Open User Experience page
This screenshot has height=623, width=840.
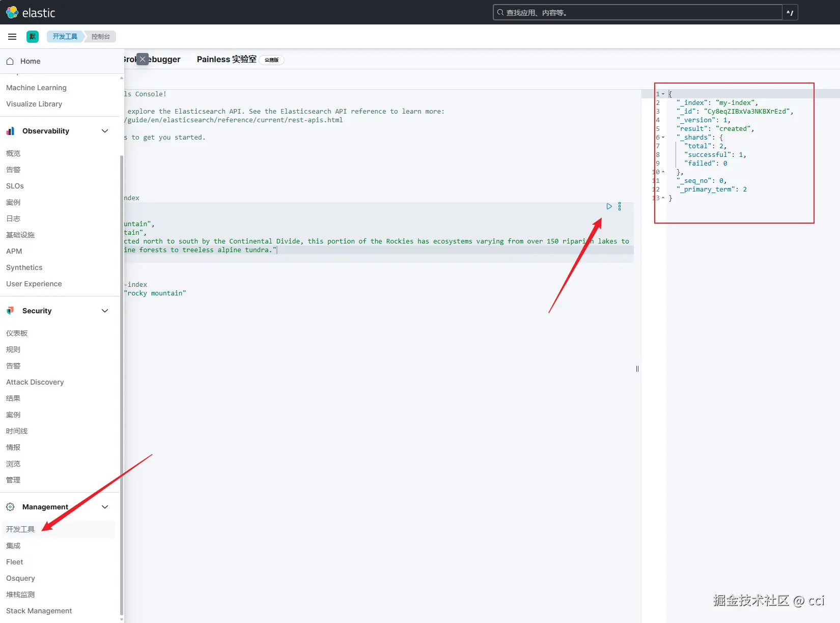tap(34, 284)
